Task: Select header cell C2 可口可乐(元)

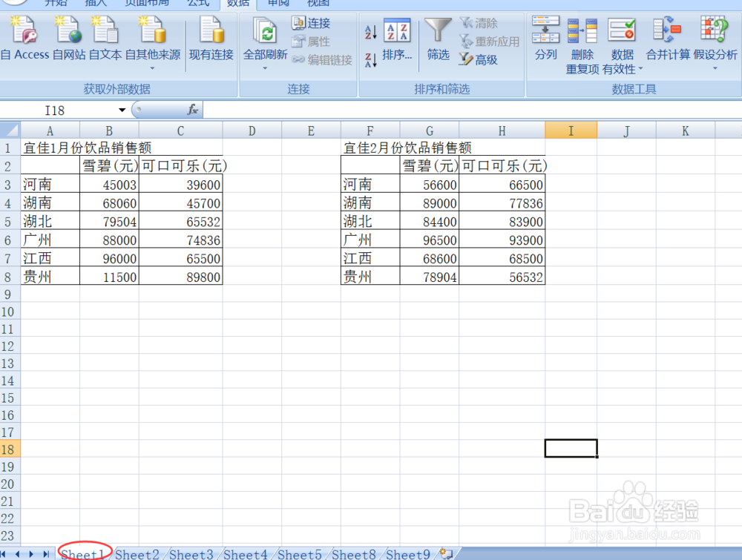Action: click(x=180, y=165)
